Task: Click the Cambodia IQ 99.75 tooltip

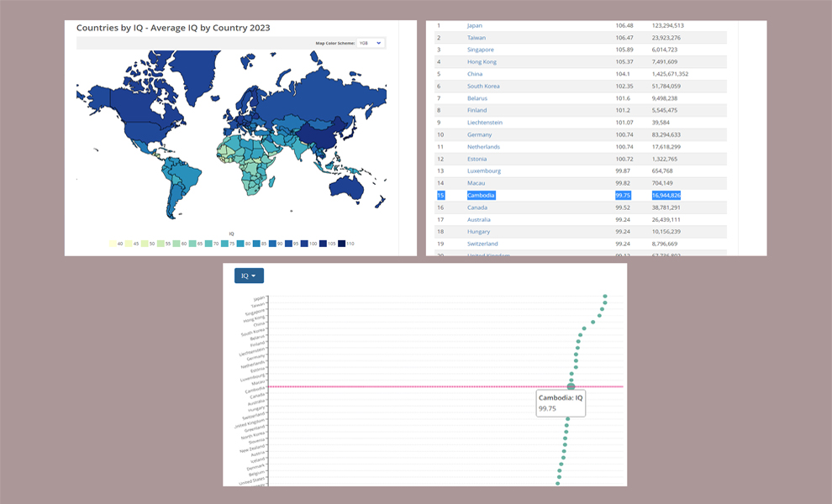Action: coord(561,402)
